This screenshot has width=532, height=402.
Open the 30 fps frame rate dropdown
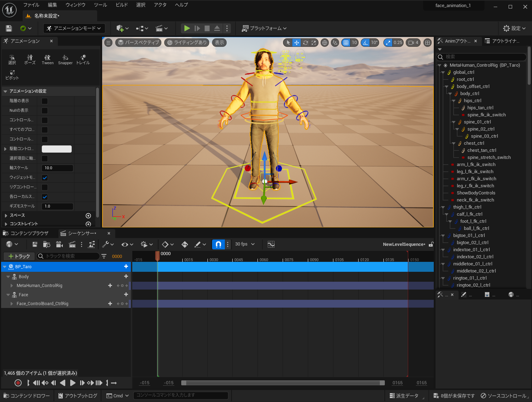(x=245, y=244)
